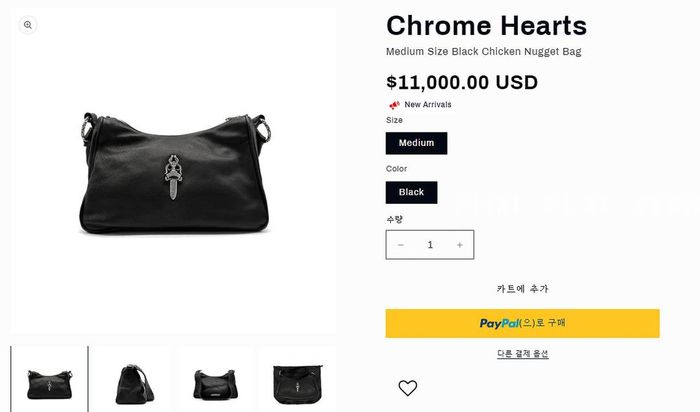Click the magnifier zoom icon on product image
The image size is (700, 412).
(x=28, y=25)
